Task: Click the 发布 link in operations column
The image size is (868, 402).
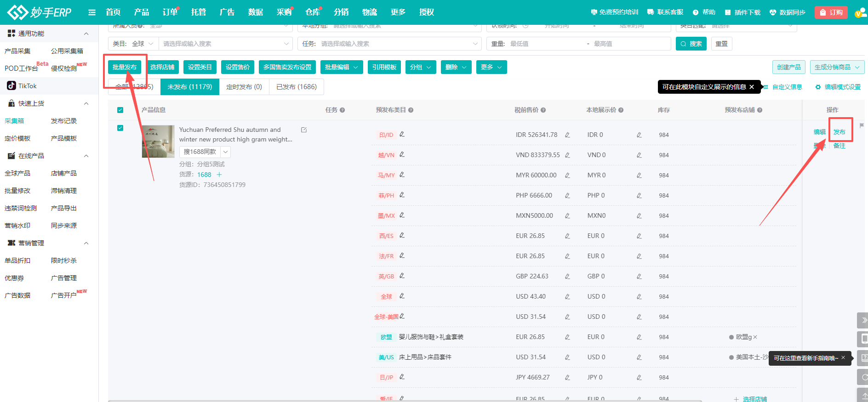Action: coord(839,132)
